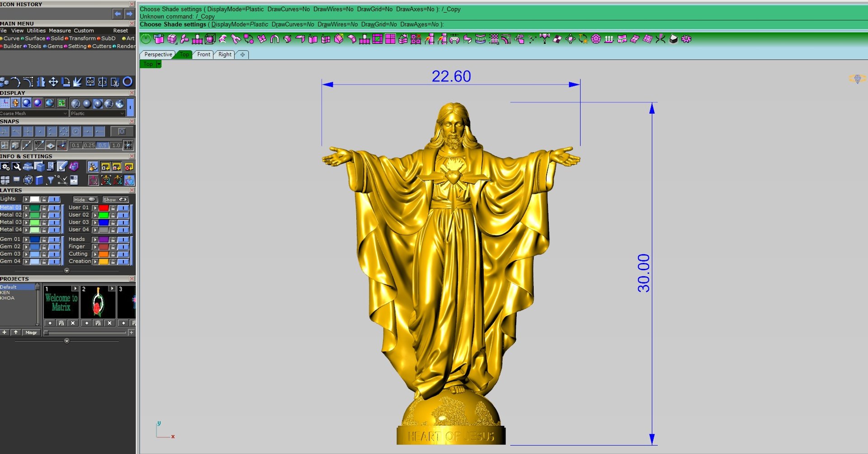Screen dimensions: 868x454
Task: Click the Mirror tool icon
Action: coord(41,82)
